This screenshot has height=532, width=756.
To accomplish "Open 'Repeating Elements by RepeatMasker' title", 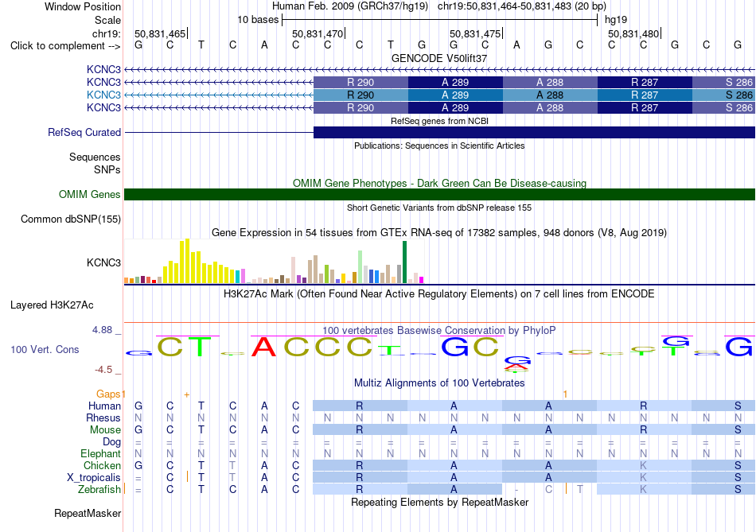I will point(439,502).
